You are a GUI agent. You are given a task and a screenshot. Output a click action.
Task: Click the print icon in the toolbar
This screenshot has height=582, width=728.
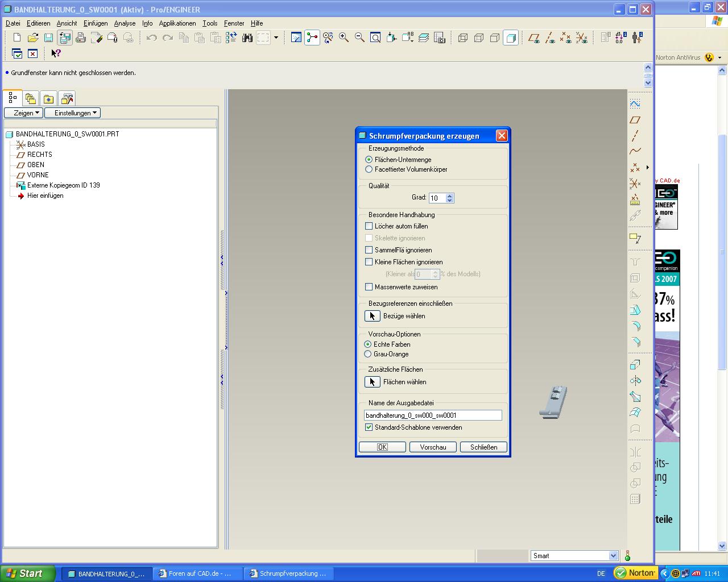pos(81,38)
